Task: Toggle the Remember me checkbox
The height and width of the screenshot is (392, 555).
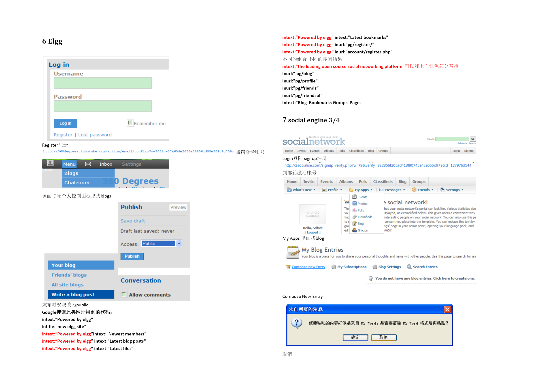Action: [130, 123]
